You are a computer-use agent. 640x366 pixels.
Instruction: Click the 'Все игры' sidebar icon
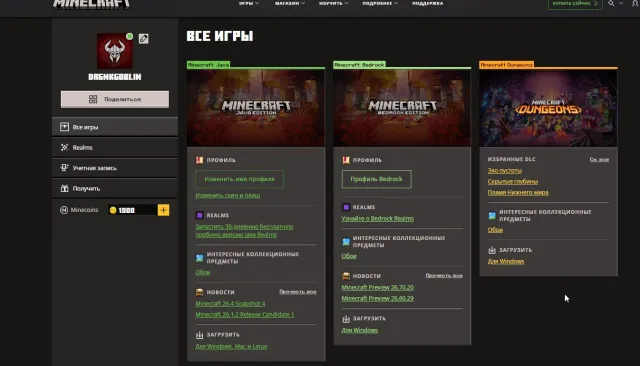pos(64,127)
